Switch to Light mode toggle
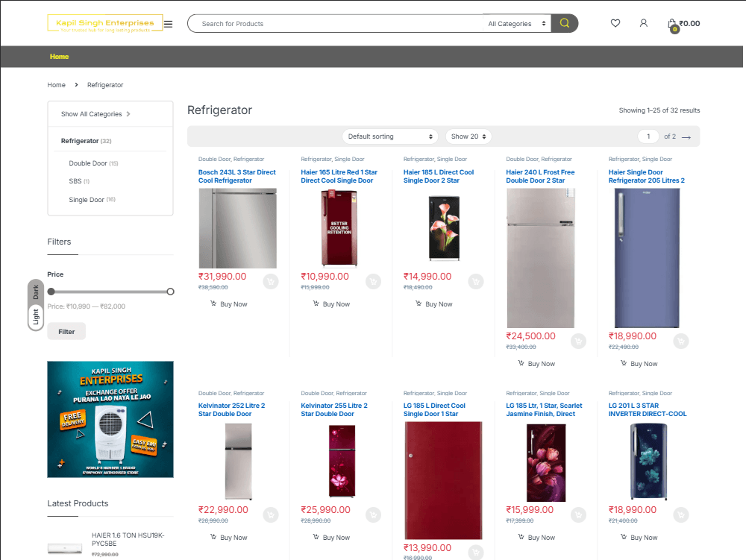 tap(35, 317)
